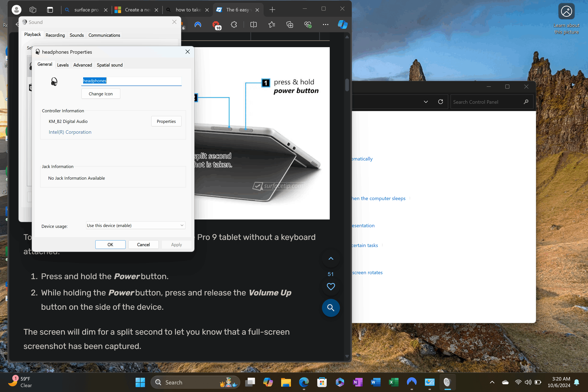Open the Favorites star icon
This screenshot has height=392, width=588.
coord(272,24)
